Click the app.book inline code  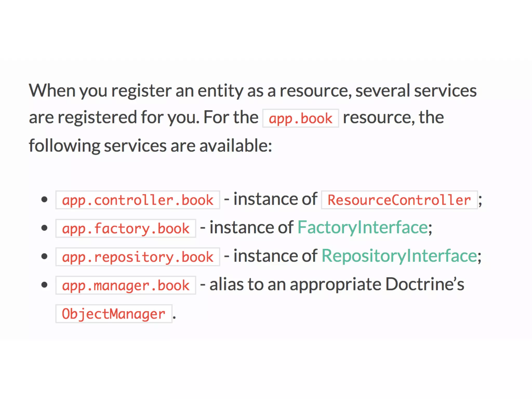[301, 119]
